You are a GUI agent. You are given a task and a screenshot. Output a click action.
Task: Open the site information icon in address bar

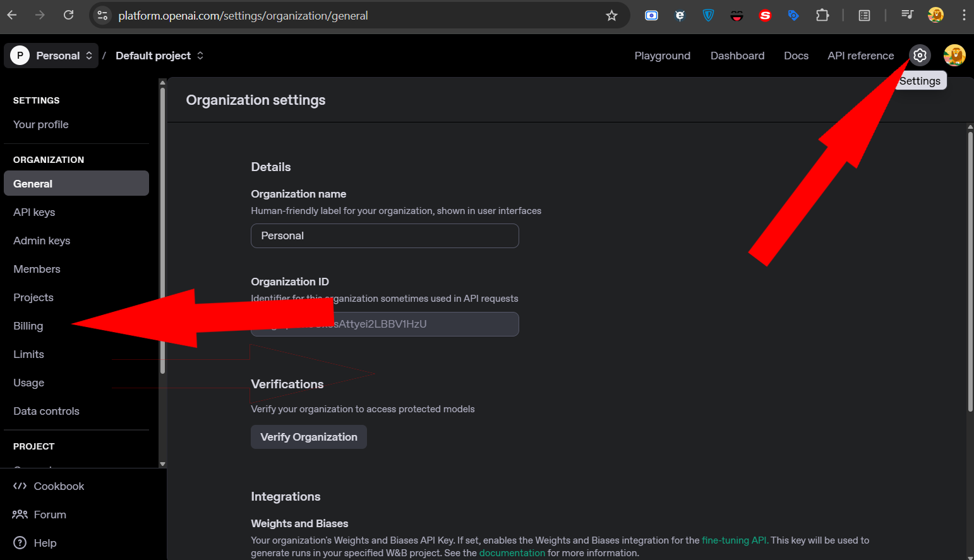[x=102, y=16]
